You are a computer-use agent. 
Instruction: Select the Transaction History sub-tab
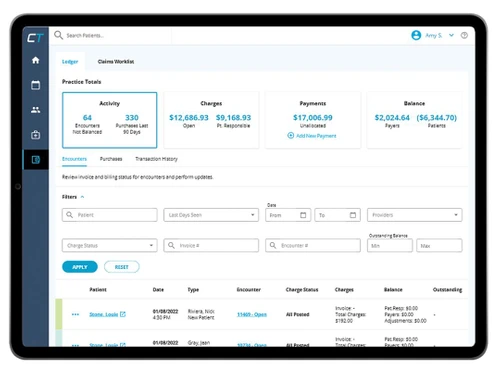pos(156,159)
